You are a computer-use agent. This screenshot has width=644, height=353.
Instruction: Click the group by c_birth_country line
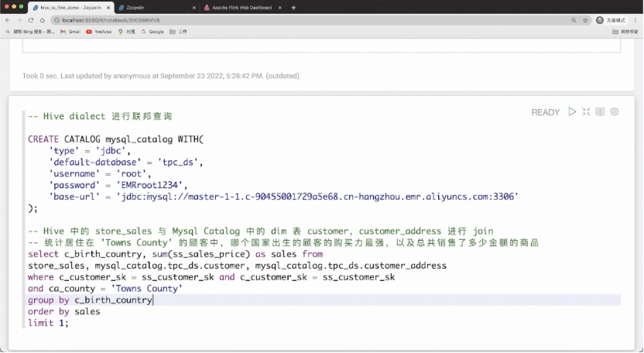coord(90,300)
